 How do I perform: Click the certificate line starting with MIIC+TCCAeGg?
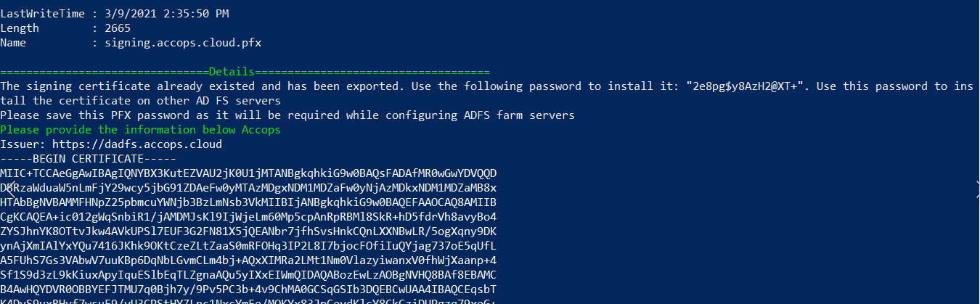[248, 173]
